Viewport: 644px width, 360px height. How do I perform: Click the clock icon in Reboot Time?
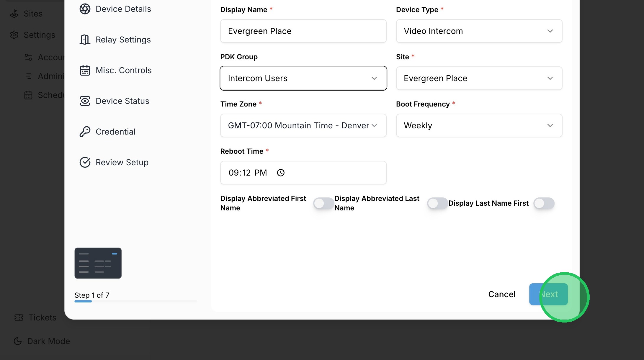(x=281, y=173)
